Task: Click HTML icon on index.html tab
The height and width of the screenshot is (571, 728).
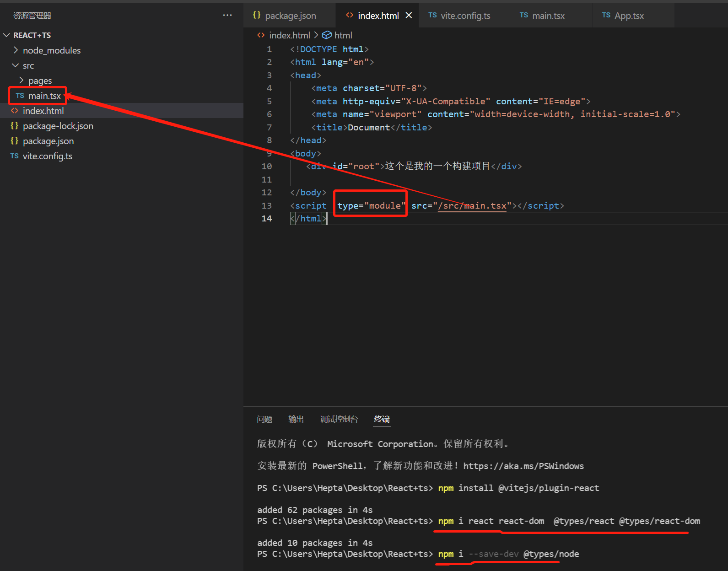Action: [x=350, y=15]
